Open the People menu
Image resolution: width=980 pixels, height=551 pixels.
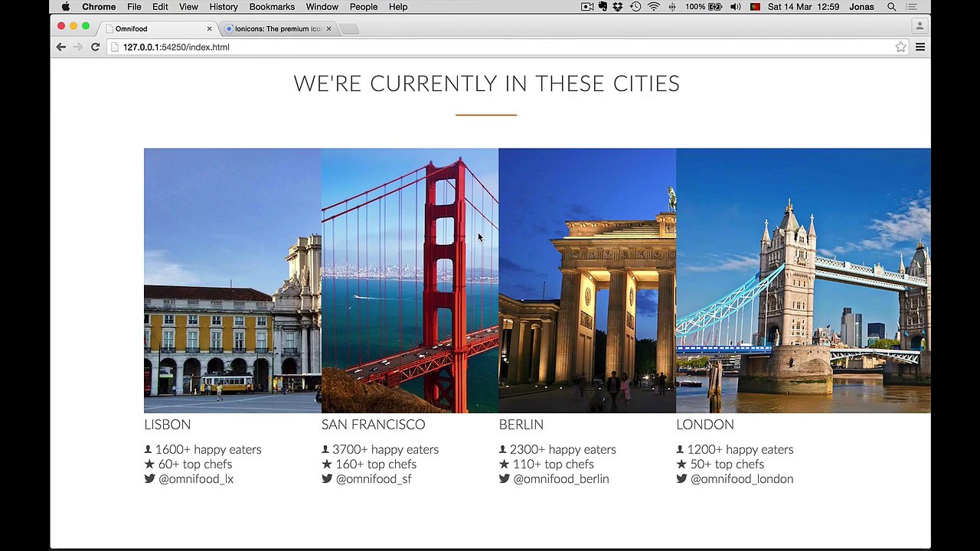point(364,7)
